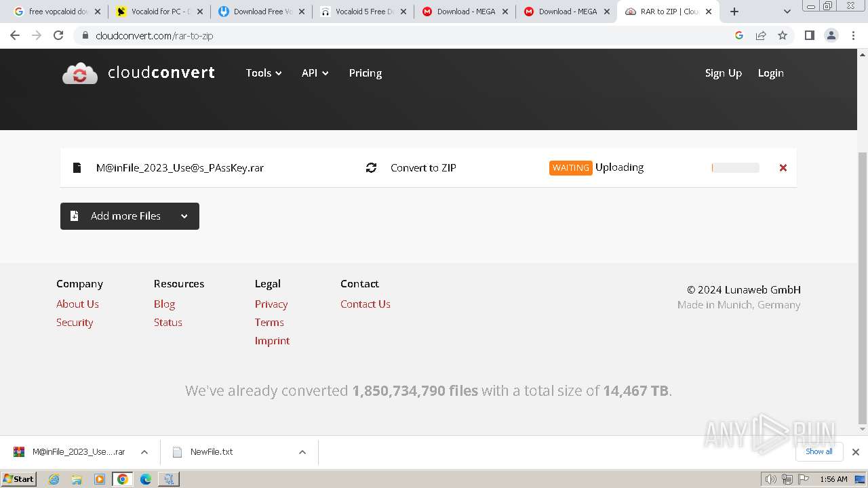Image resolution: width=868 pixels, height=488 pixels.
Task: Bookmark this page with the star icon
Action: 783,35
